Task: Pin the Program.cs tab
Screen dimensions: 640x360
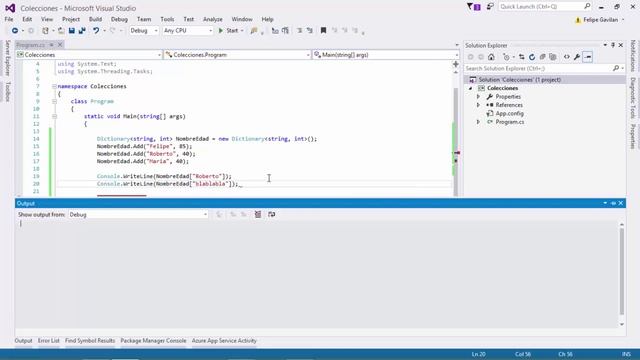Action: (51, 44)
